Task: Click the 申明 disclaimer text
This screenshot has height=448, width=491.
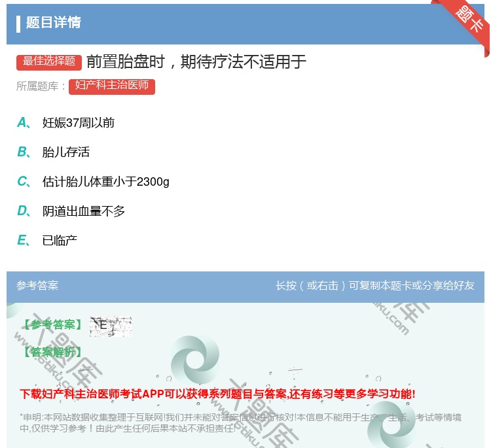Action: (240, 422)
